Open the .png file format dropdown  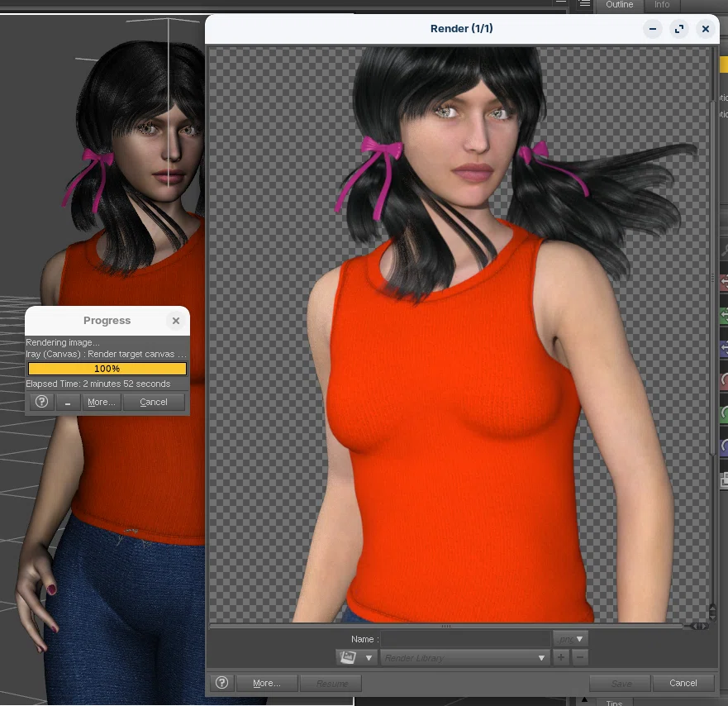(571, 639)
